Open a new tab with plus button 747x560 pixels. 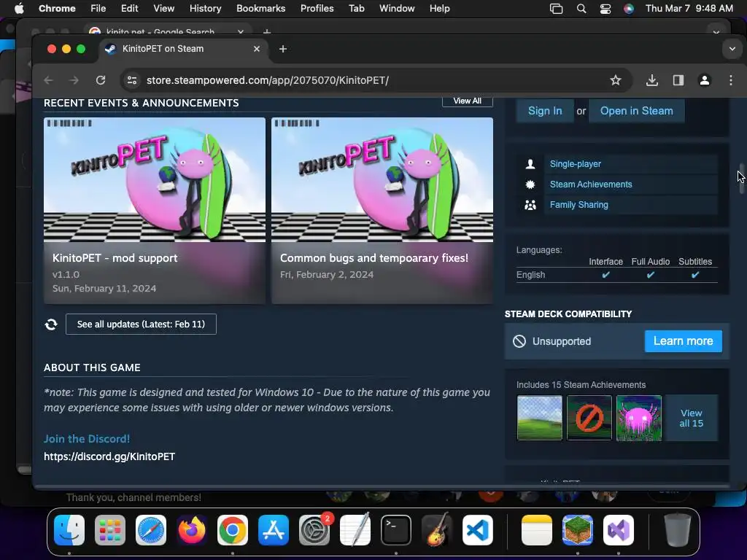[283, 49]
